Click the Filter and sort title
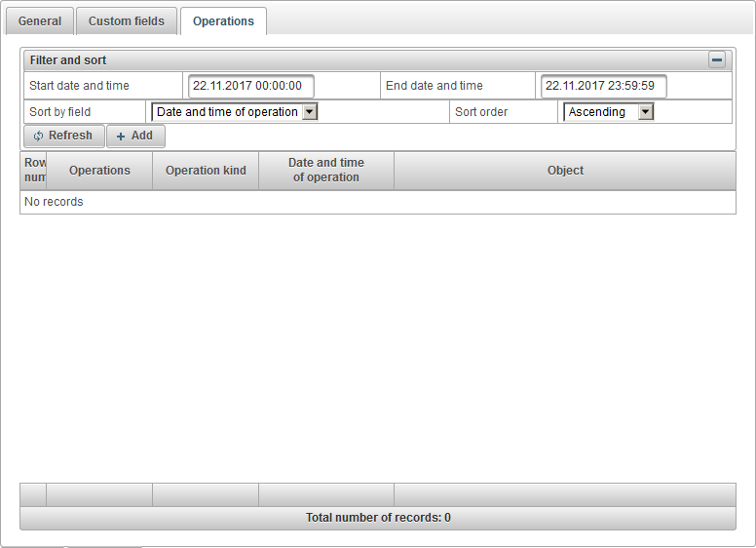 tap(68, 60)
